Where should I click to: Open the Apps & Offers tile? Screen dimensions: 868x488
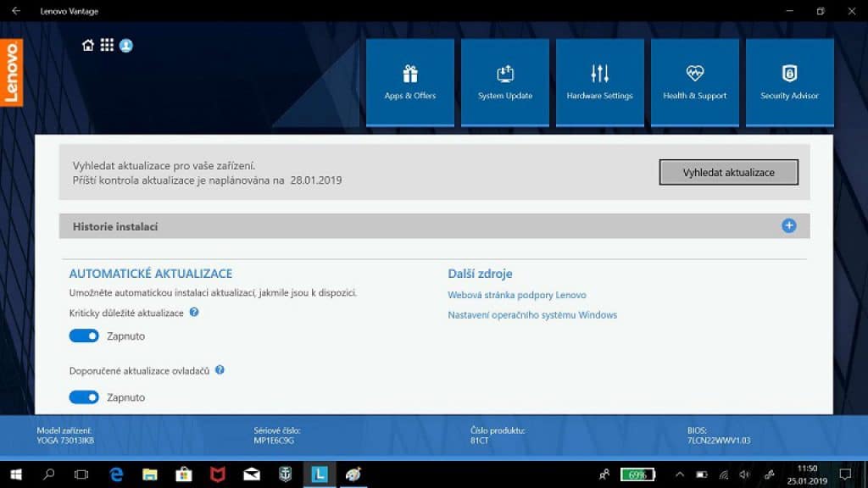pos(410,82)
